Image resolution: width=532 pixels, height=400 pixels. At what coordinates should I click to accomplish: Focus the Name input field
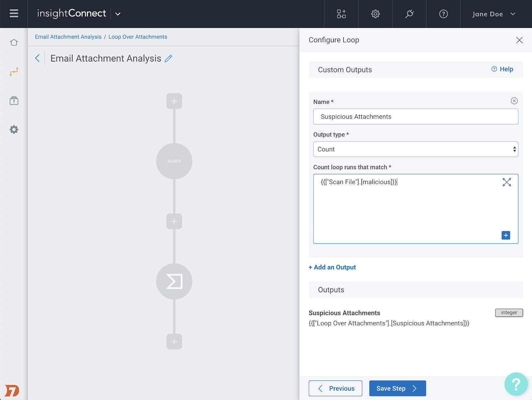point(415,117)
